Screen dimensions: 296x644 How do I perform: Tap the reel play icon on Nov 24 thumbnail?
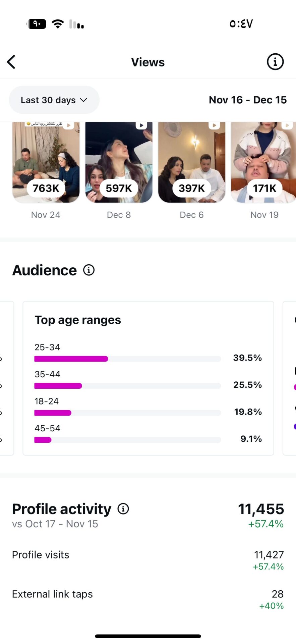pos(68,125)
